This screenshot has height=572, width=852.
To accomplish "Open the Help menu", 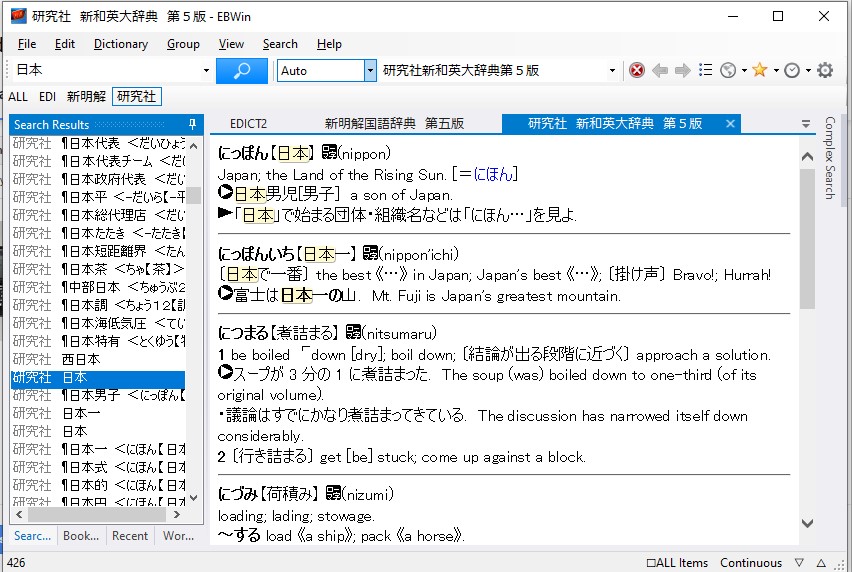I will point(329,44).
